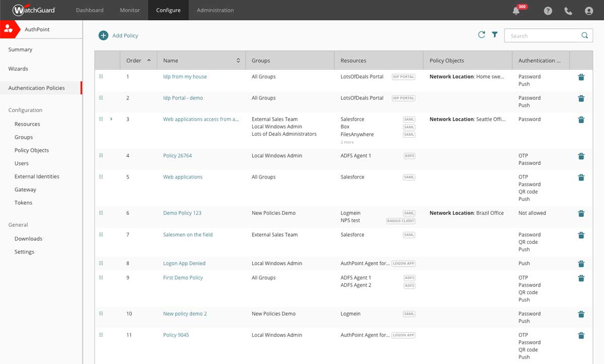The image size is (604, 364).
Task: Click the notifications bell icon
Action: click(516, 11)
